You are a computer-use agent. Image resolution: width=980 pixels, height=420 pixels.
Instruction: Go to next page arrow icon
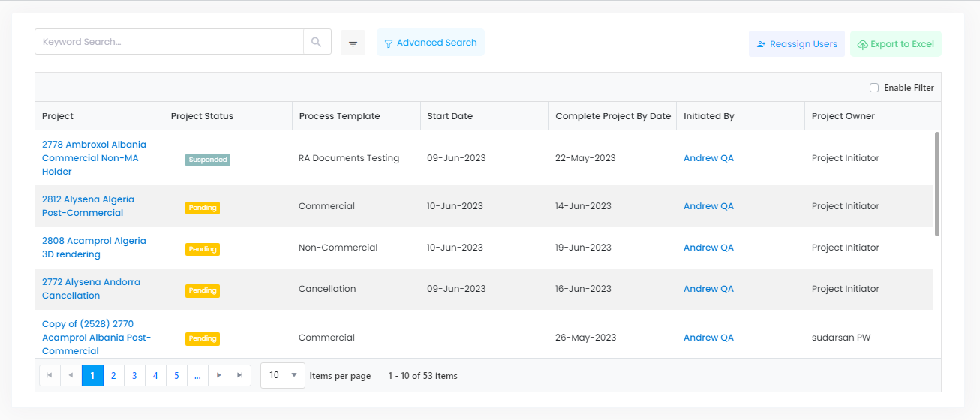218,375
